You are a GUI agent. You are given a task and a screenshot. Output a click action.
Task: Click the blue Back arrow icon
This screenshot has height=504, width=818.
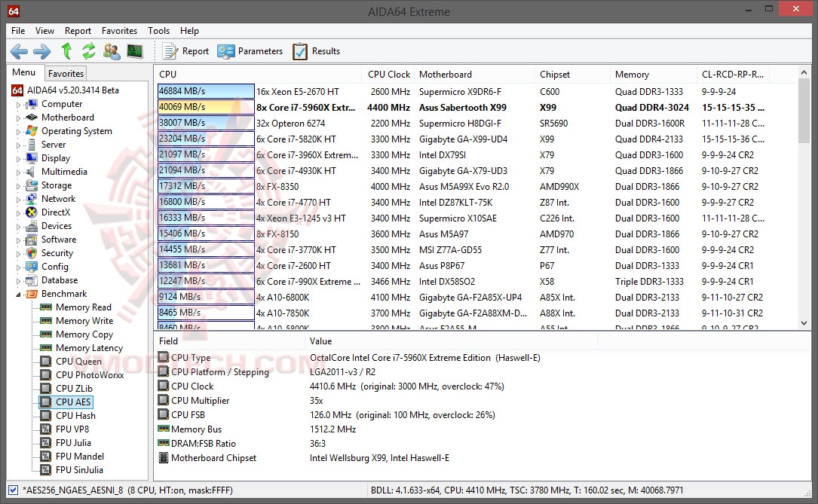19,51
